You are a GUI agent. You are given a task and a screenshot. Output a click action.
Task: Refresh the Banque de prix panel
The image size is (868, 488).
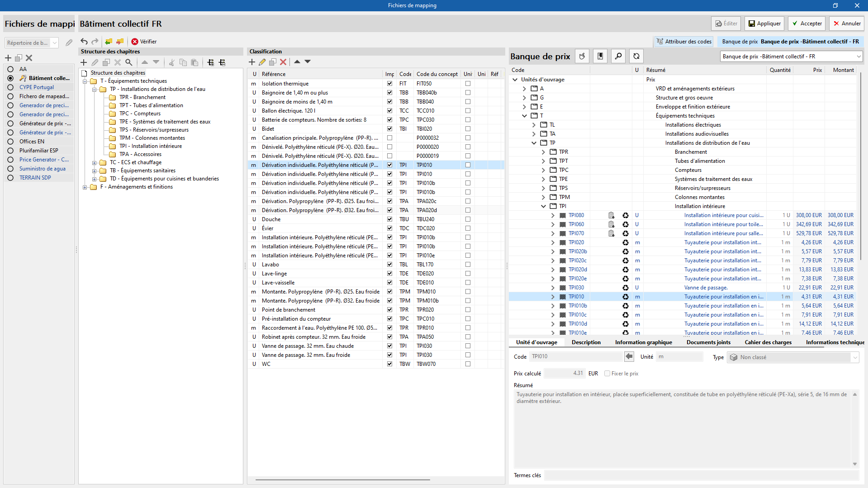tap(636, 56)
